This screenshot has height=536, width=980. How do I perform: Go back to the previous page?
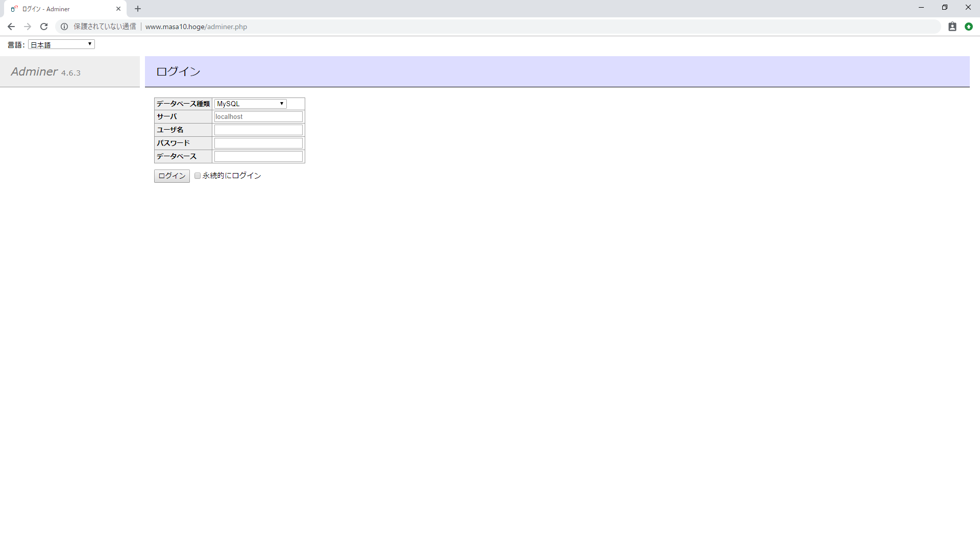point(11,27)
